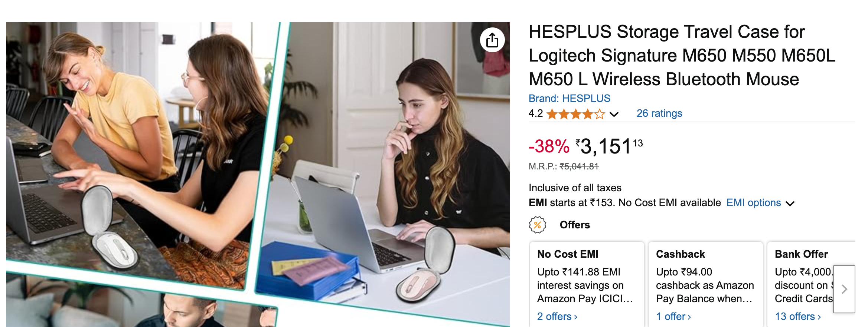The image size is (868, 327).
Task: Expand EMI options dropdown
Action: [x=760, y=203]
